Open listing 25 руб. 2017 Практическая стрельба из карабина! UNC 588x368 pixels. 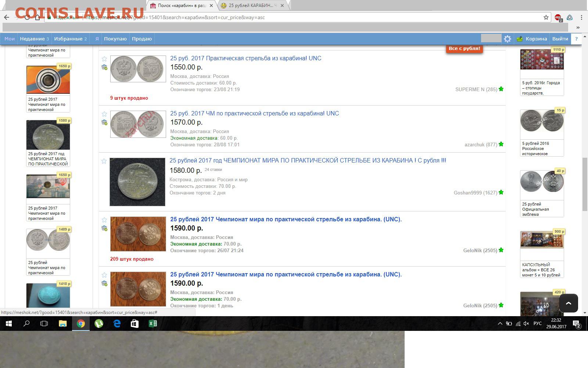[245, 58]
